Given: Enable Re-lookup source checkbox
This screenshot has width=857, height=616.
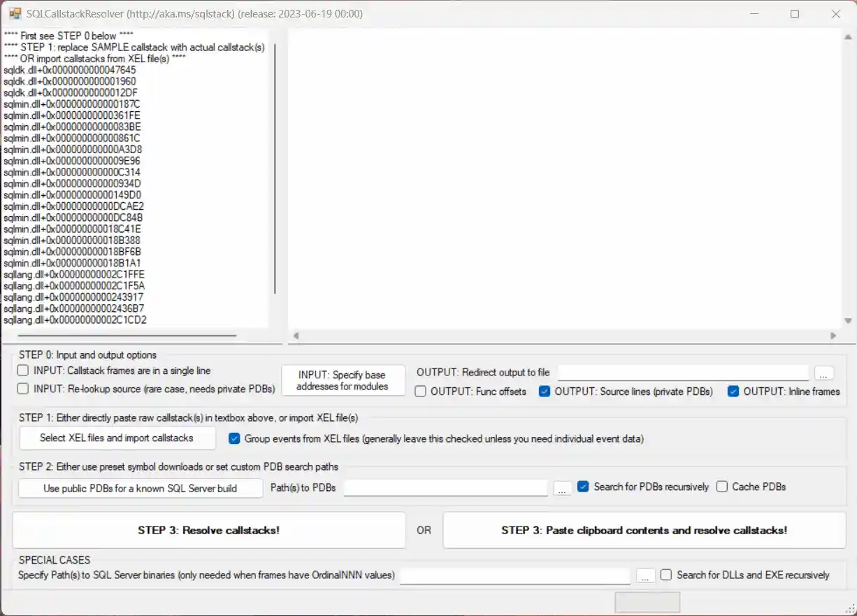Looking at the screenshot, I should (x=23, y=389).
